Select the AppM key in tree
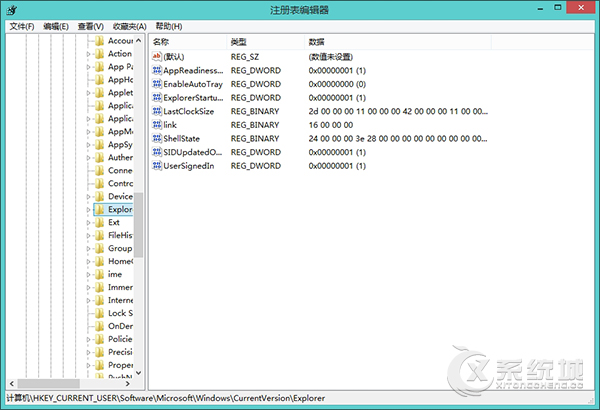Viewport: 600px width, 410px height. pos(121,132)
